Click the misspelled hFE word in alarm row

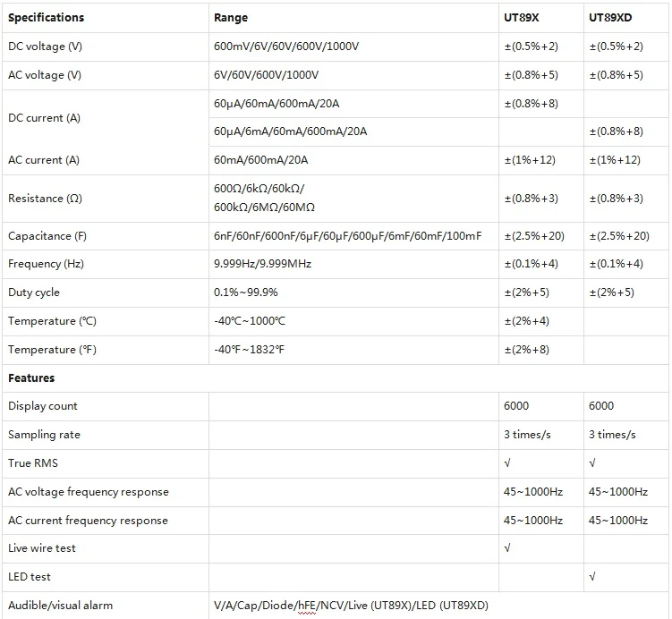(306, 606)
